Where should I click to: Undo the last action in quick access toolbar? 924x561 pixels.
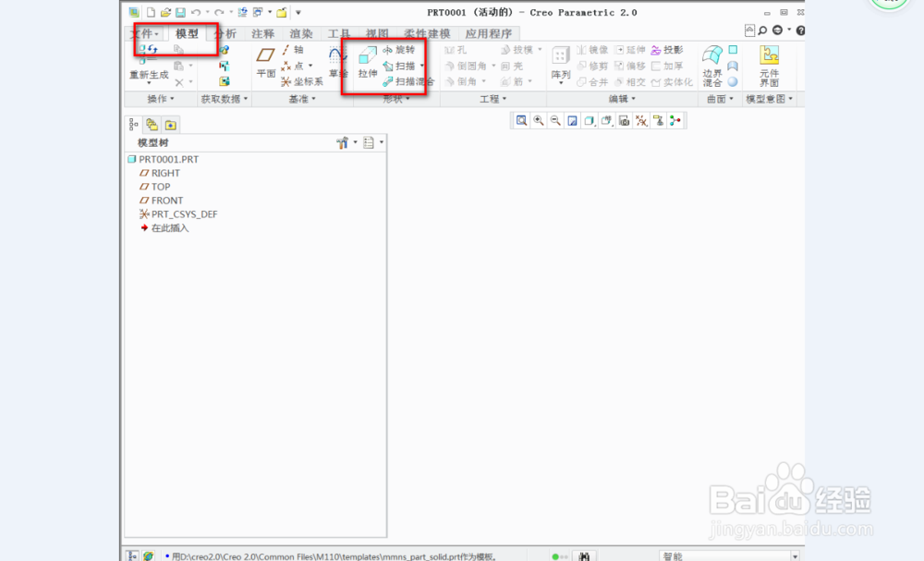click(x=196, y=12)
